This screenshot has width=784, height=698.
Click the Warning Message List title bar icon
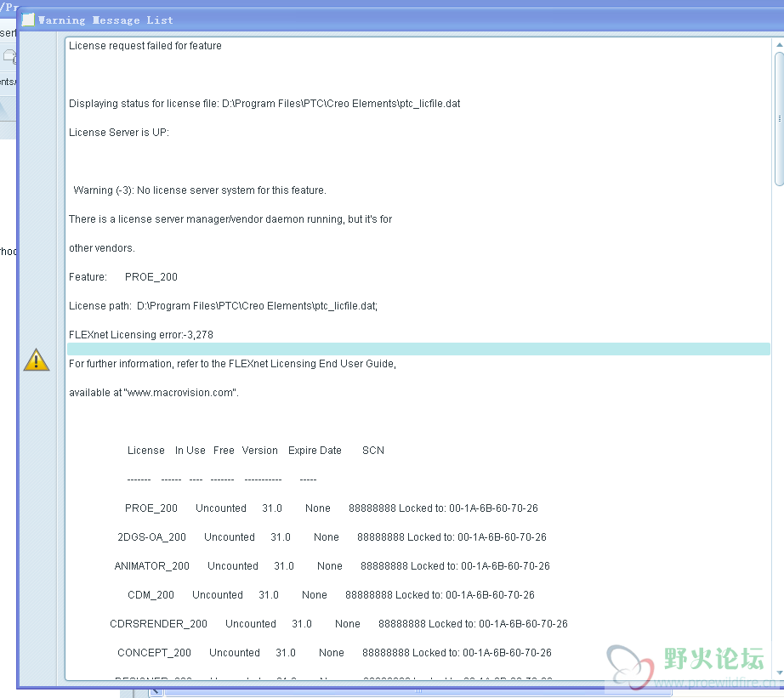pyautogui.click(x=28, y=20)
